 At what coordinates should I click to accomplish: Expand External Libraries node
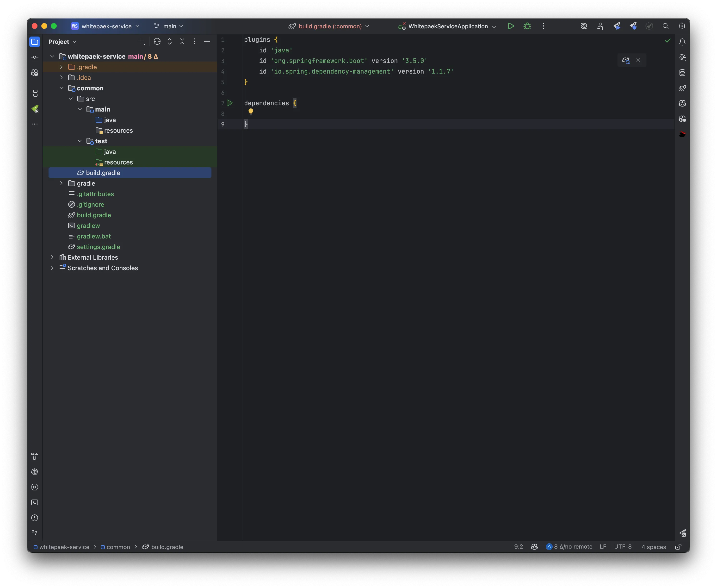click(x=52, y=257)
